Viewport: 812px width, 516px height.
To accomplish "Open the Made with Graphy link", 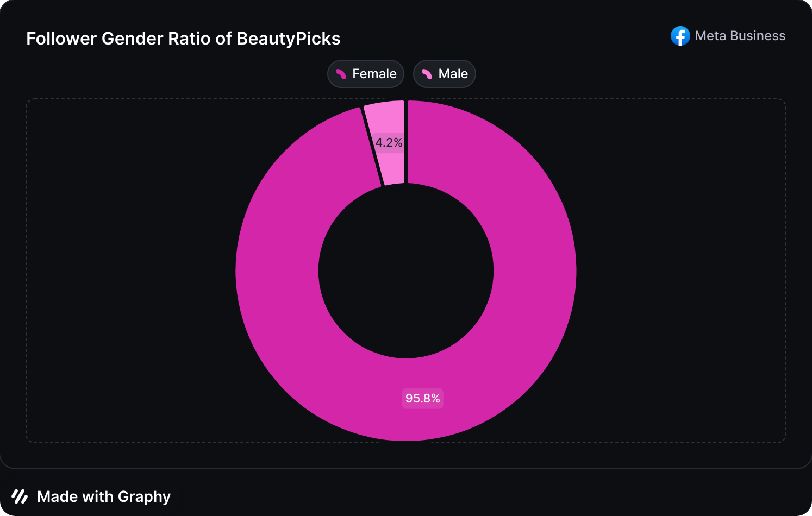I will click(x=104, y=496).
